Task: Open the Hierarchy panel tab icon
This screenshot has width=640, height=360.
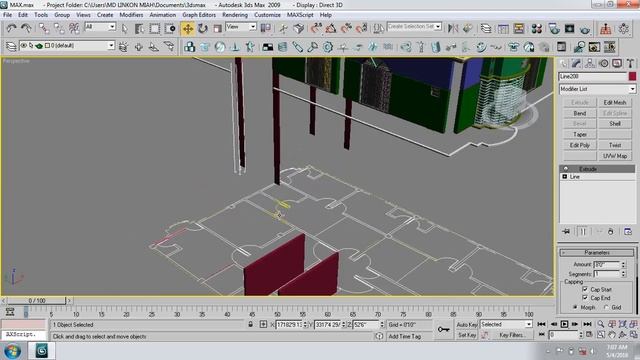Action: pyautogui.click(x=590, y=63)
